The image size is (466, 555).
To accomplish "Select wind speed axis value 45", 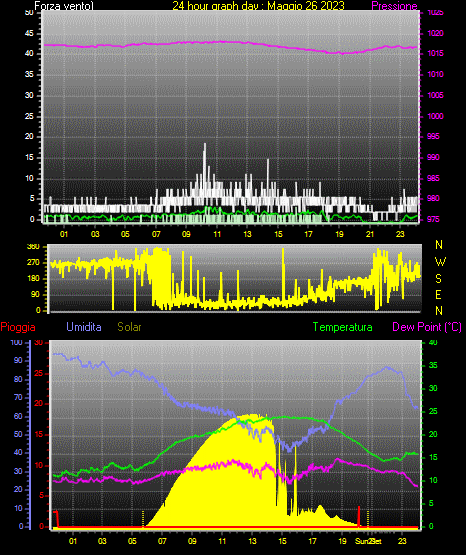I will pos(29,33).
